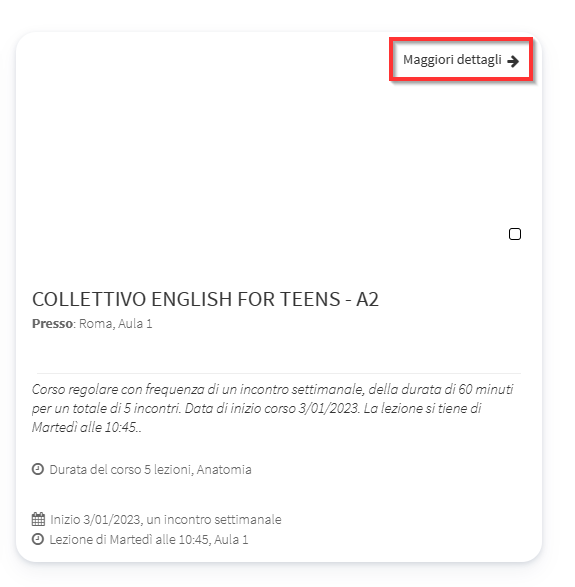Click the location text Roma, Aula 1

[x=116, y=323]
